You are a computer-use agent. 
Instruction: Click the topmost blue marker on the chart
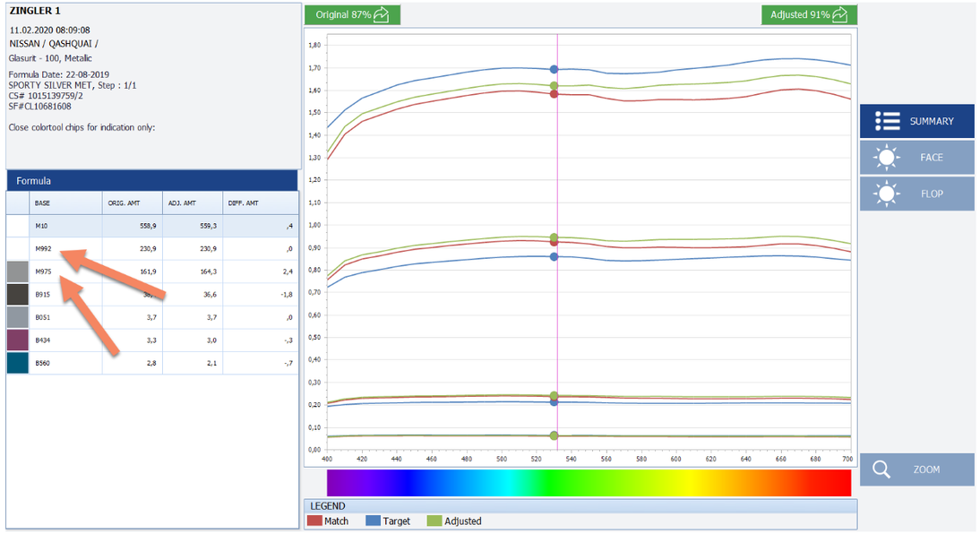point(554,69)
